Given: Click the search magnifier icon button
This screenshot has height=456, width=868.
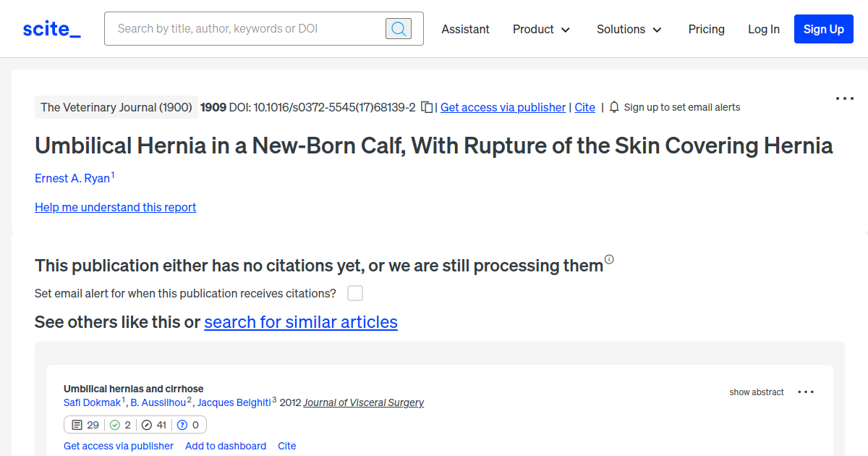Looking at the screenshot, I should (398, 29).
